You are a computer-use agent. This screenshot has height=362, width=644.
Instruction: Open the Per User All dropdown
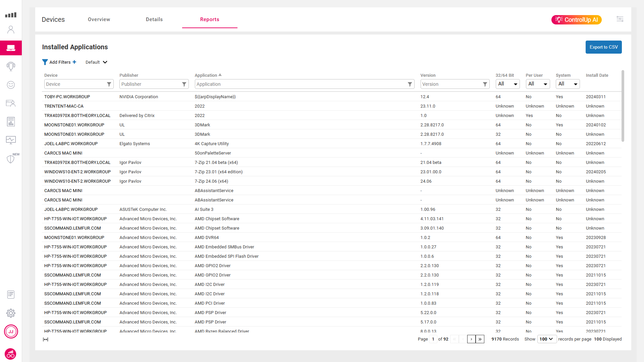(x=538, y=84)
